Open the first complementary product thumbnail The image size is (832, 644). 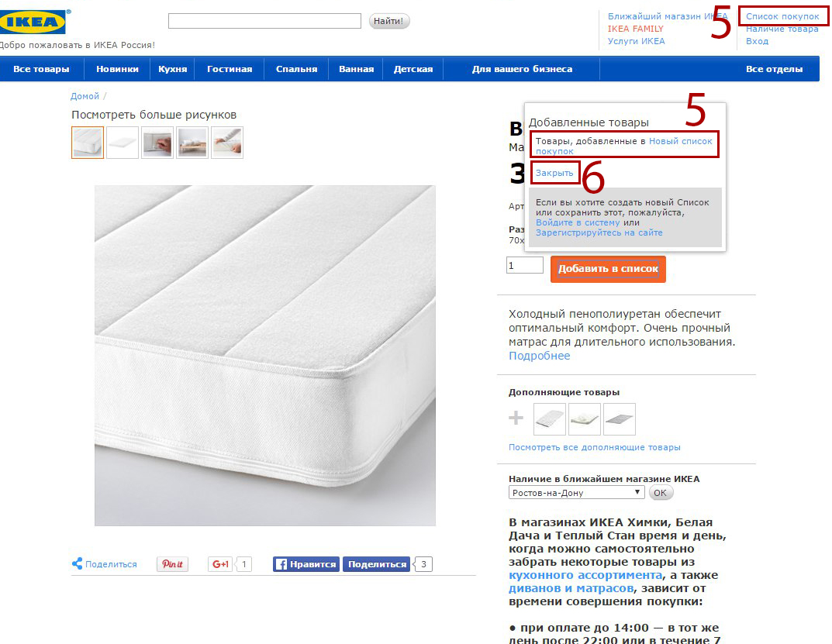point(549,418)
